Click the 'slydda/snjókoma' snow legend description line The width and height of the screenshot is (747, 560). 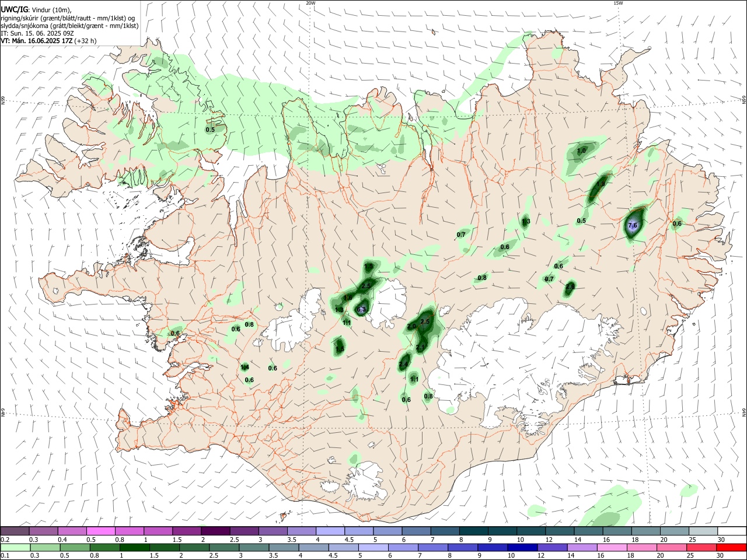[x=69, y=26]
